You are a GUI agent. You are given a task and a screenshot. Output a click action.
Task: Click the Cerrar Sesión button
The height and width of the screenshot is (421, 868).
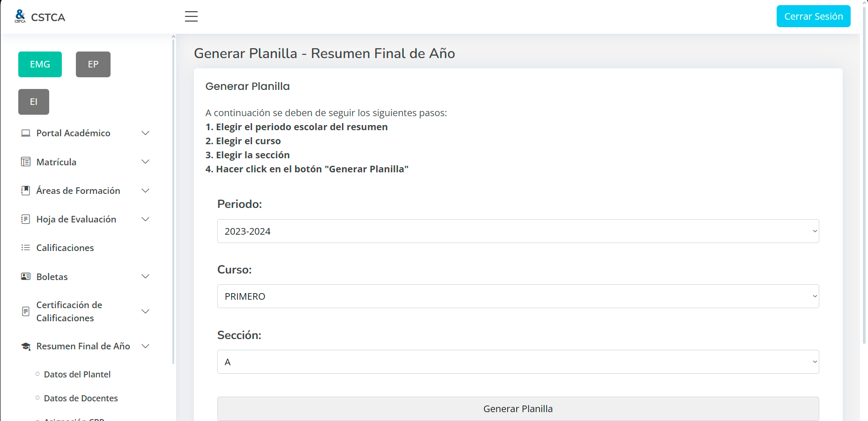pos(813,16)
